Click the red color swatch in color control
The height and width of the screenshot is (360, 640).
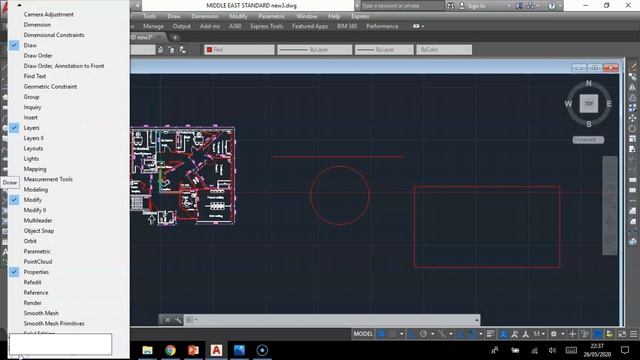pyautogui.click(x=209, y=50)
